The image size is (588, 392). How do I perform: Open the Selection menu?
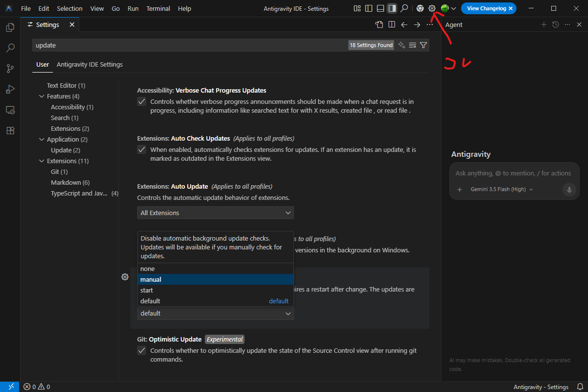tap(70, 8)
